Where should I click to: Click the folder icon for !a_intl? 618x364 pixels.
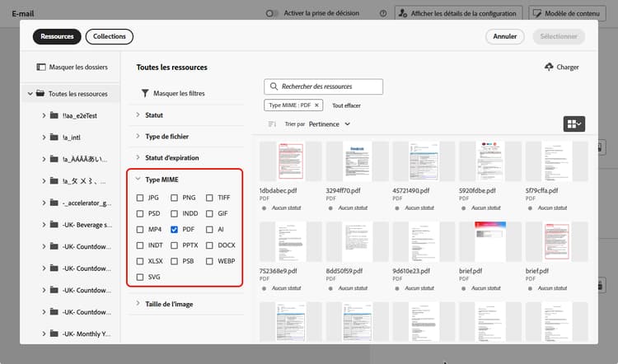54,137
